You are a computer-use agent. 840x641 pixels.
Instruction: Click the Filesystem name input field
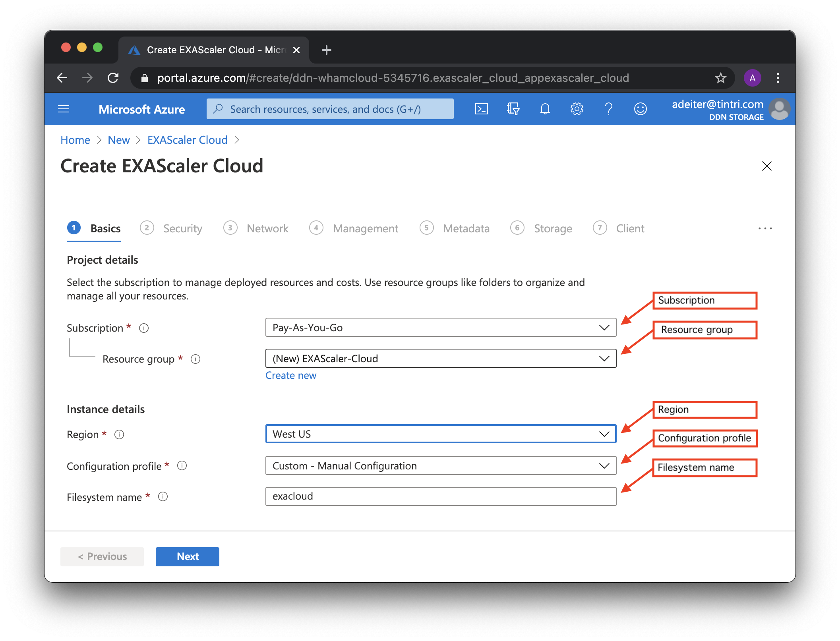(441, 496)
